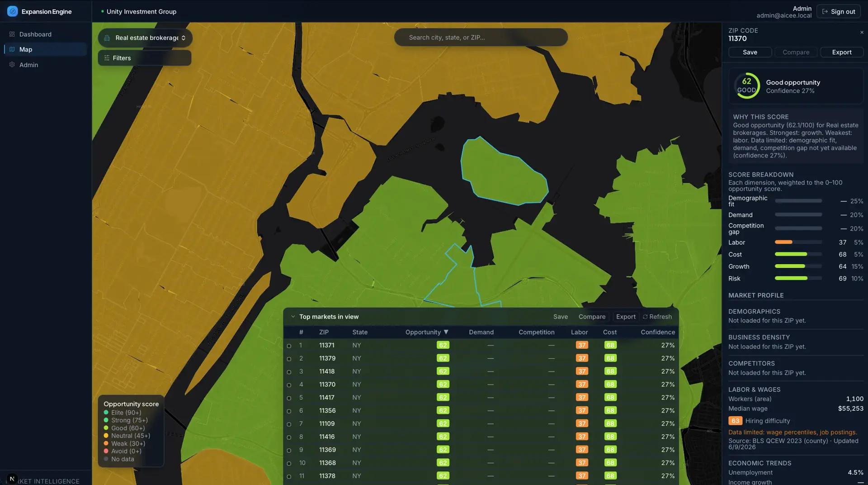This screenshot has width=868, height=485.
Task: Export ZIP 11370 from the detail panel
Action: point(842,52)
